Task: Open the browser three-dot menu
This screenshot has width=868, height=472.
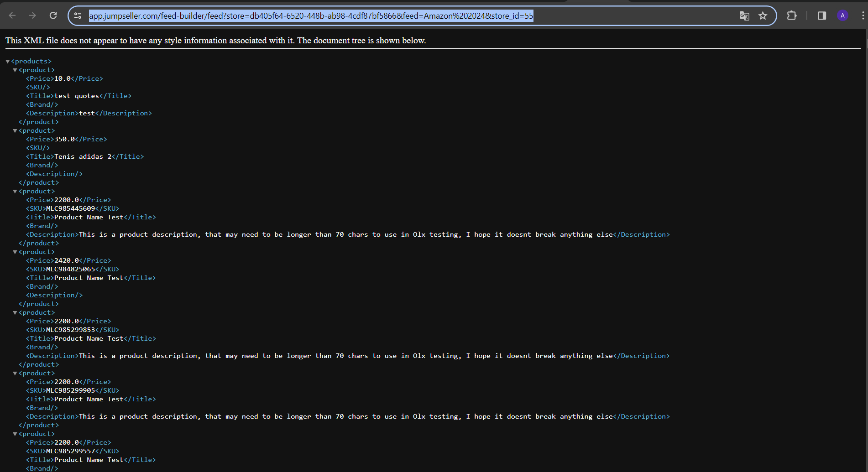Action: pyautogui.click(x=863, y=16)
